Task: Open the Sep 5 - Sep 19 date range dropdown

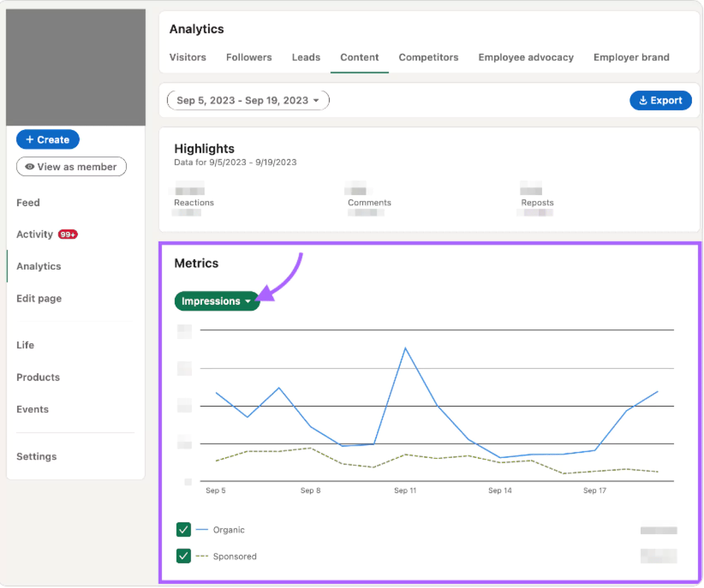Action: [247, 100]
